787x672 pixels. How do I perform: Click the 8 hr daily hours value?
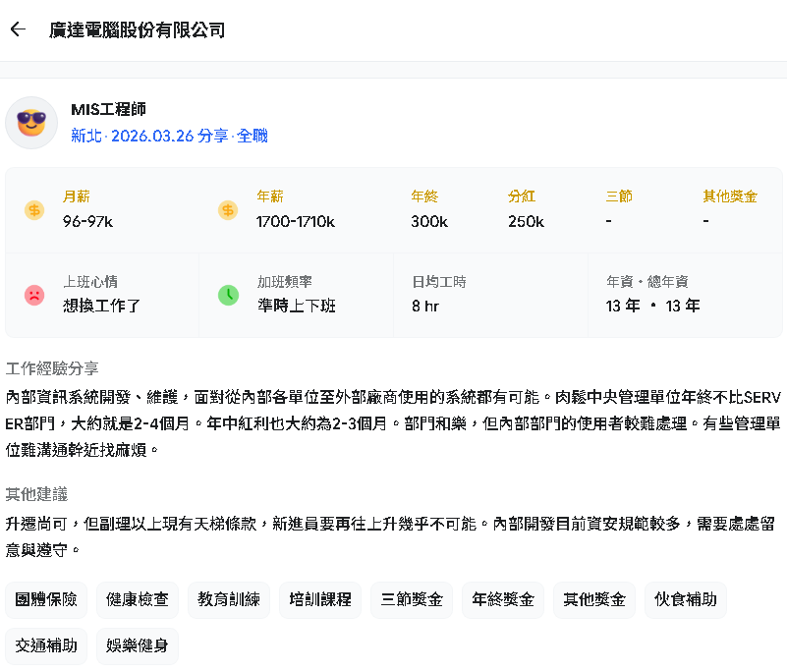click(x=425, y=306)
